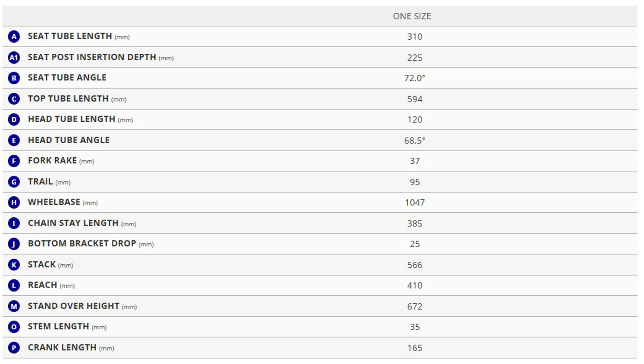Select the D icon for Head Tube Length
The image size is (644, 364).
(14, 119)
